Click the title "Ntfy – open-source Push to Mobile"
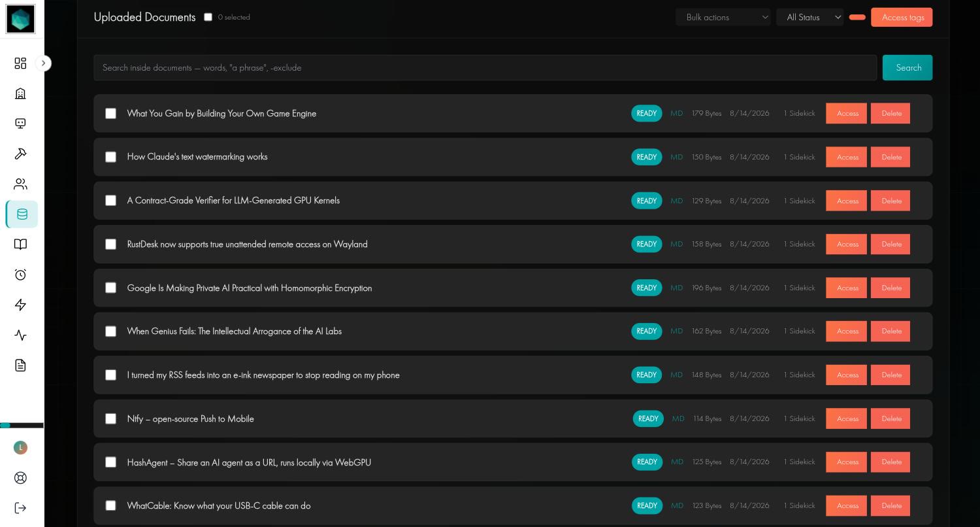The image size is (980, 527). pos(191,418)
